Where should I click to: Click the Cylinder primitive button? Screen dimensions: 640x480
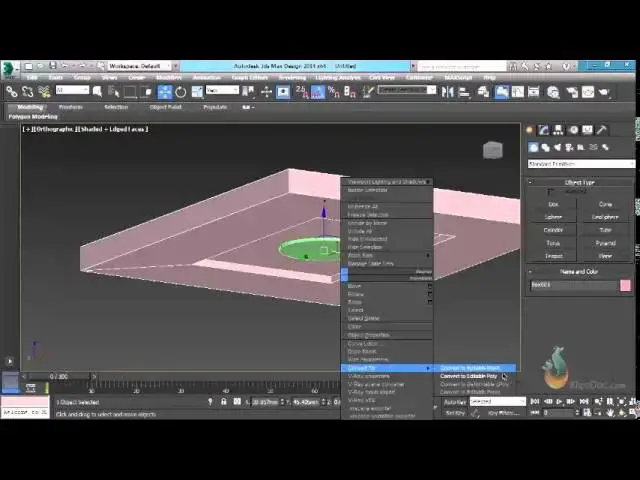click(553, 230)
